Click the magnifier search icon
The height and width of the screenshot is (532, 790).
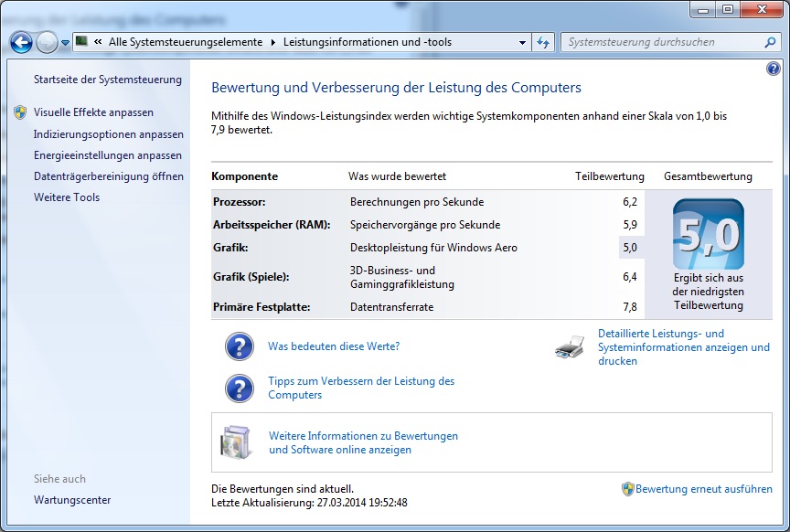[770, 42]
